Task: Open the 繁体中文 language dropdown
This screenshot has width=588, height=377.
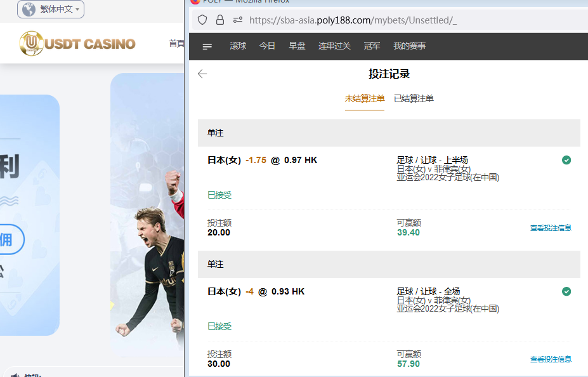Action: click(x=51, y=10)
